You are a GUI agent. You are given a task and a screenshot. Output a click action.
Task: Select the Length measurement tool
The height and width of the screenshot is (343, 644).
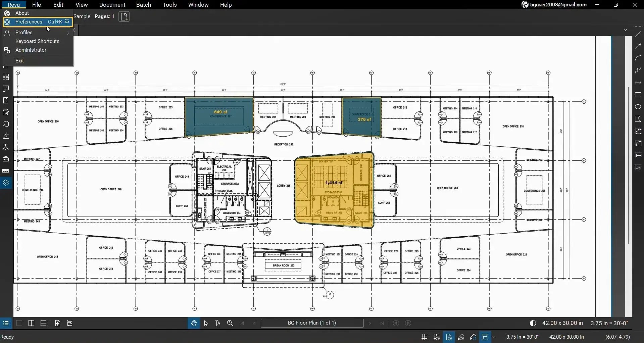[x=638, y=156]
